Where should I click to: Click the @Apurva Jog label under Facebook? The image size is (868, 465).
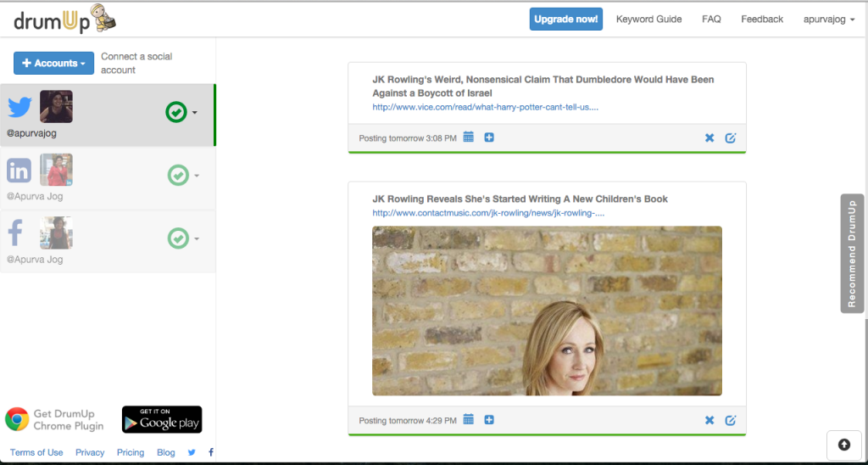34,260
